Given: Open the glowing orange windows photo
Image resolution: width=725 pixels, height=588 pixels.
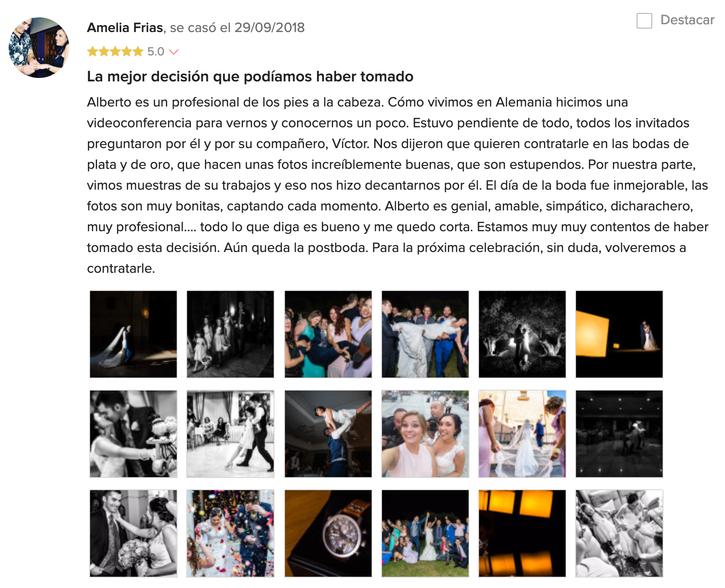Looking at the screenshot, I should 522,533.
